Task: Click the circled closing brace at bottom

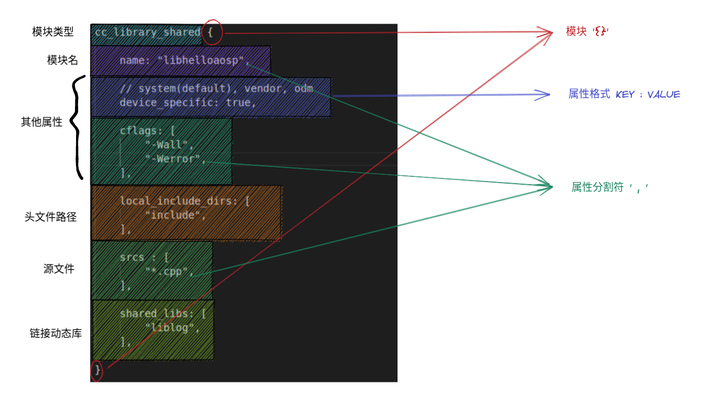Action: coord(97,371)
